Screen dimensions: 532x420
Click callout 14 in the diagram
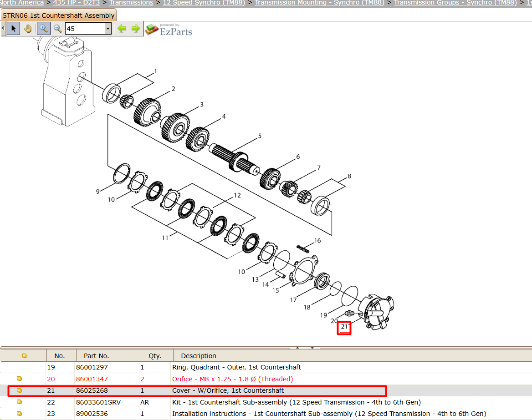[266, 284]
